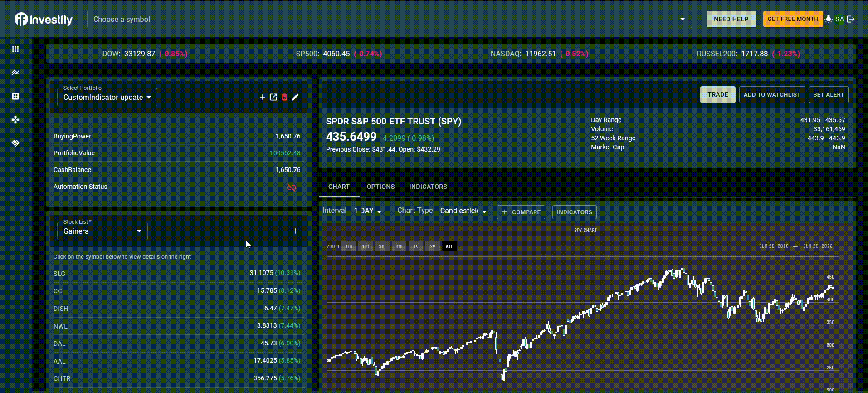Select DISH in the gainers list
This screenshot has height=393, width=868.
[61, 309]
